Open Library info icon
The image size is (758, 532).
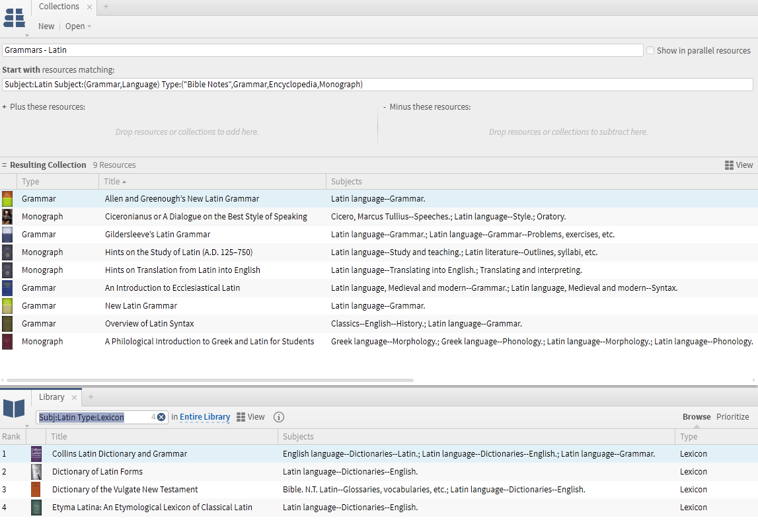[279, 417]
